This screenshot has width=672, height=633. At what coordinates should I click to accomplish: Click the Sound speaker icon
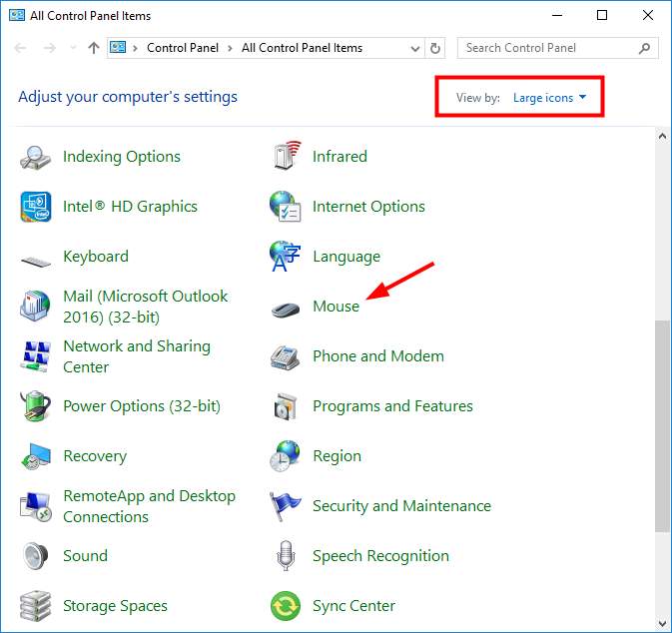click(36, 556)
